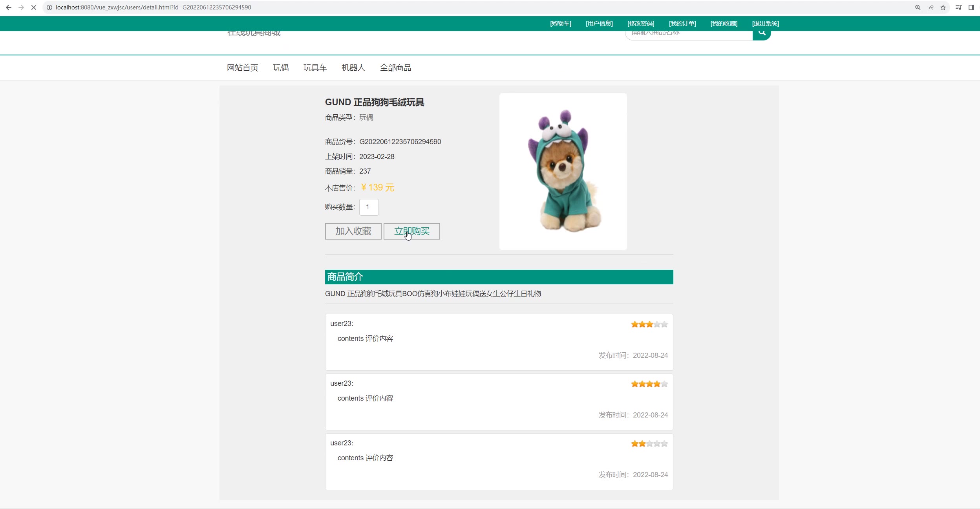Click 退出系统 logout link
The height and width of the screenshot is (509, 980).
coord(766,24)
